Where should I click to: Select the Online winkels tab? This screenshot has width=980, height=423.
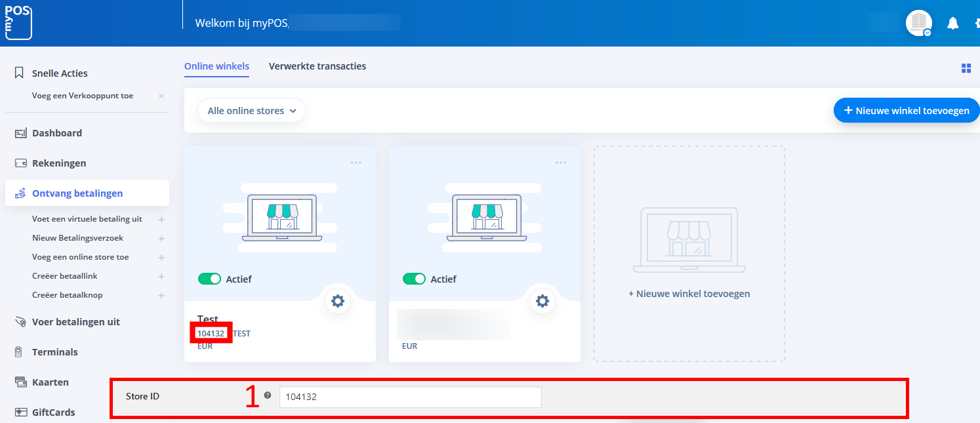216,66
